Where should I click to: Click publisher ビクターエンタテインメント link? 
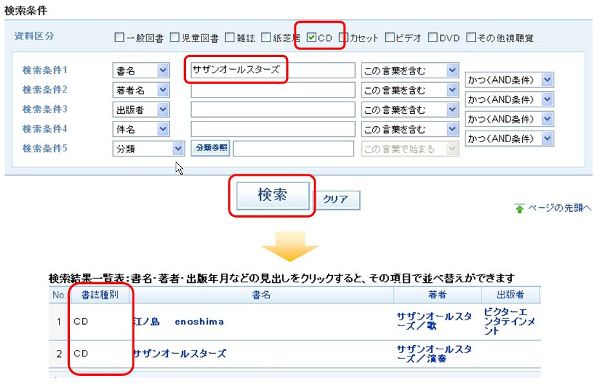(x=509, y=321)
